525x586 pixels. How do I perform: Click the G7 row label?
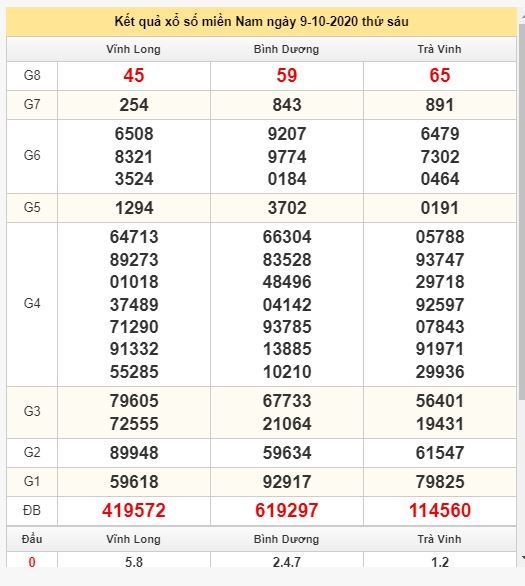click(32, 104)
